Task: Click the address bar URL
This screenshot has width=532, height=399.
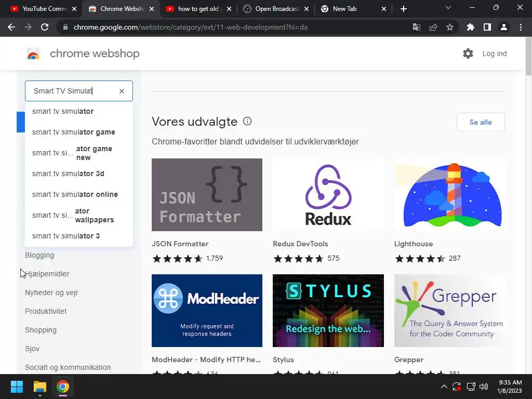Action: click(190, 27)
